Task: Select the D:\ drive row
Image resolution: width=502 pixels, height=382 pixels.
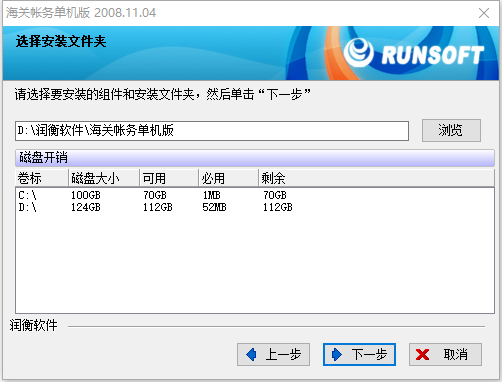Action: 255,207
